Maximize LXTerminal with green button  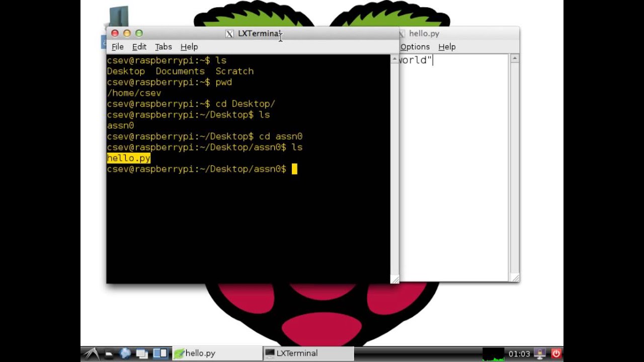(x=139, y=33)
